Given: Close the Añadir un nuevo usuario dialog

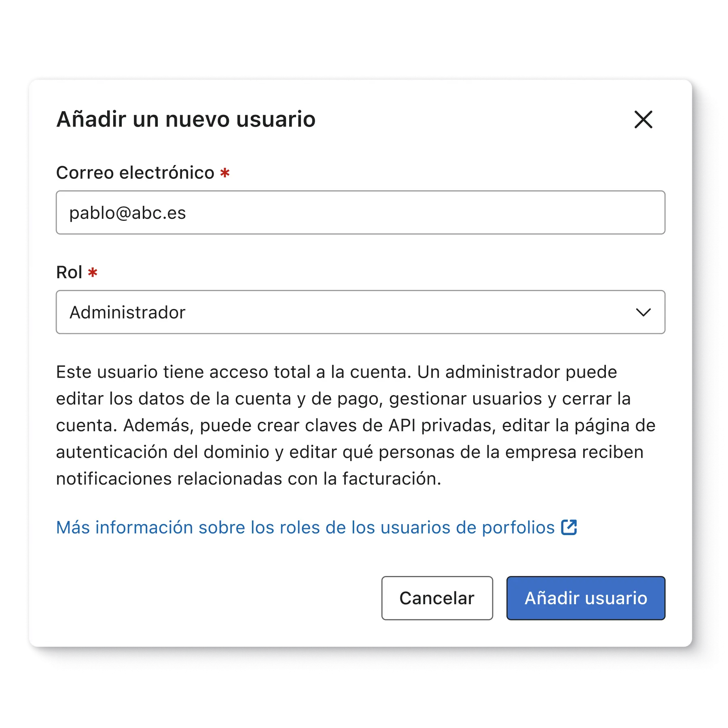Looking at the screenshot, I should point(643,119).
